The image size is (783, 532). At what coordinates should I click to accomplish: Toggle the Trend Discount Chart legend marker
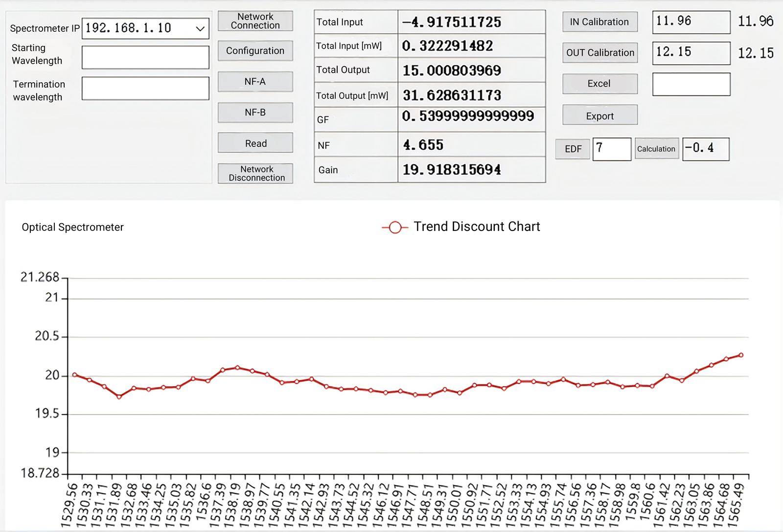(395, 228)
